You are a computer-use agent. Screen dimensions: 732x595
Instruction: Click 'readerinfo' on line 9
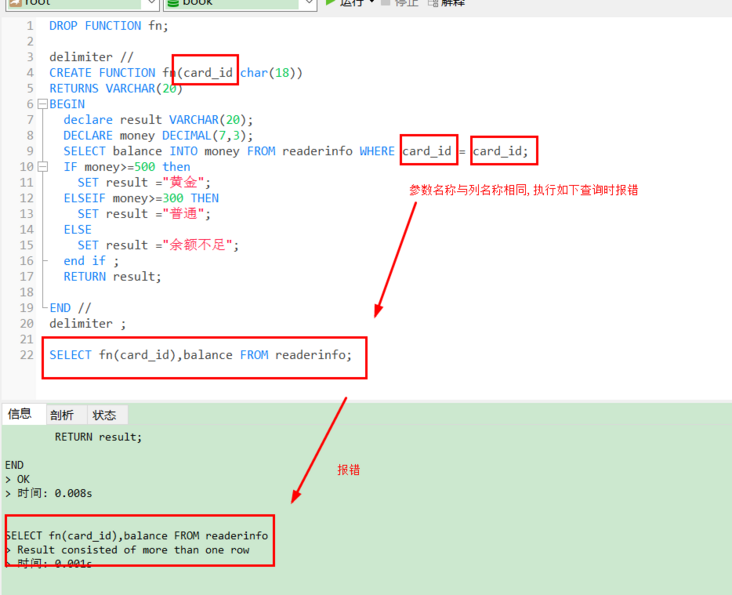coord(317,151)
